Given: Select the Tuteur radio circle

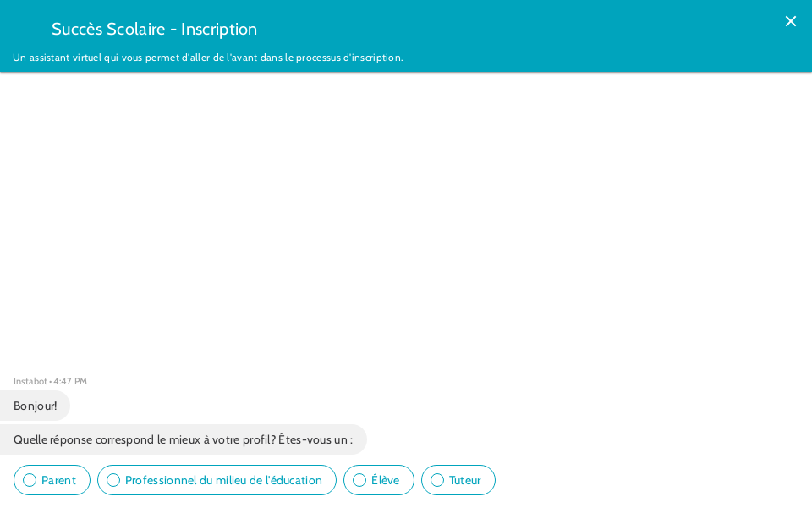Looking at the screenshot, I should 437,480.
